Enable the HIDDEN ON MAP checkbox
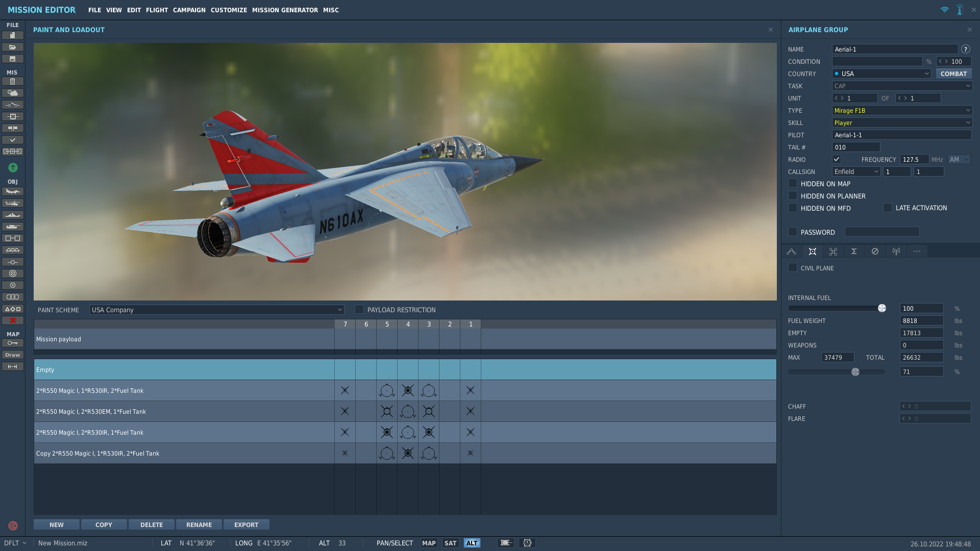980x551 pixels. (793, 184)
